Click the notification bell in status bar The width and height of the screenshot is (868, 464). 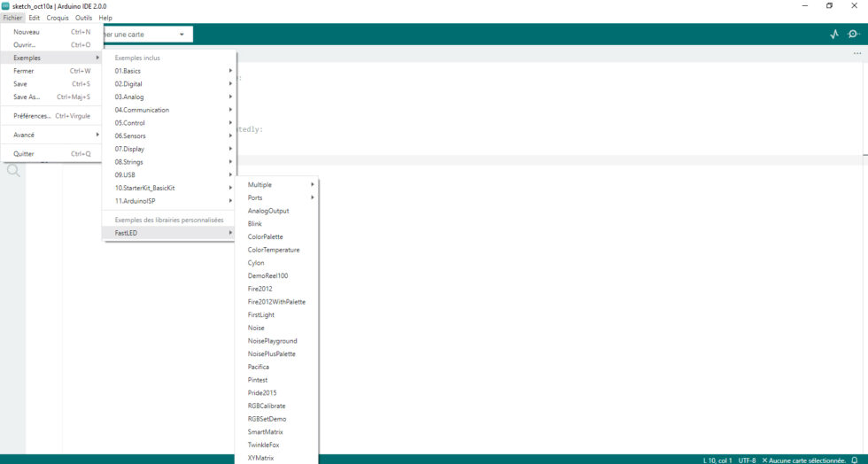point(855,460)
